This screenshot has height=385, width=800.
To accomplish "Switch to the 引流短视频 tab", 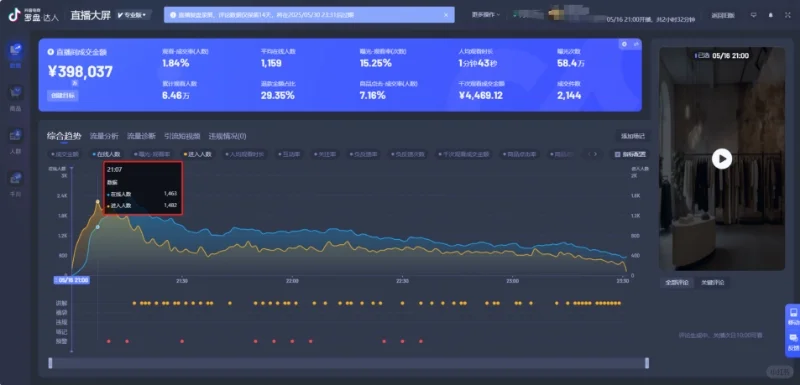I will pos(182,136).
